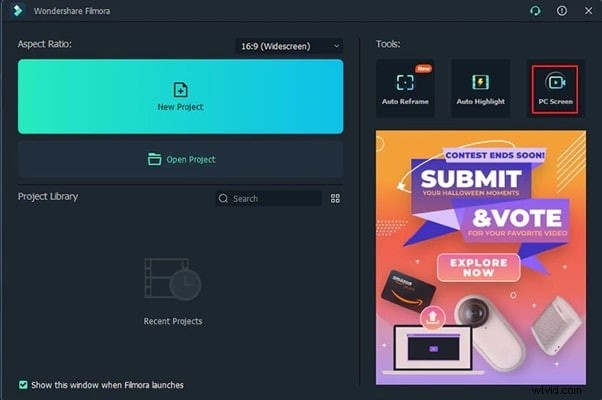Click the Open Project folder icon
The image size is (602, 400).
tap(154, 159)
